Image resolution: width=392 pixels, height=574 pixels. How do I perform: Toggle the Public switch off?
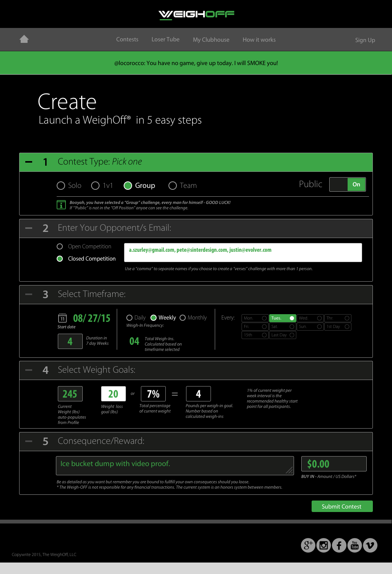(348, 184)
